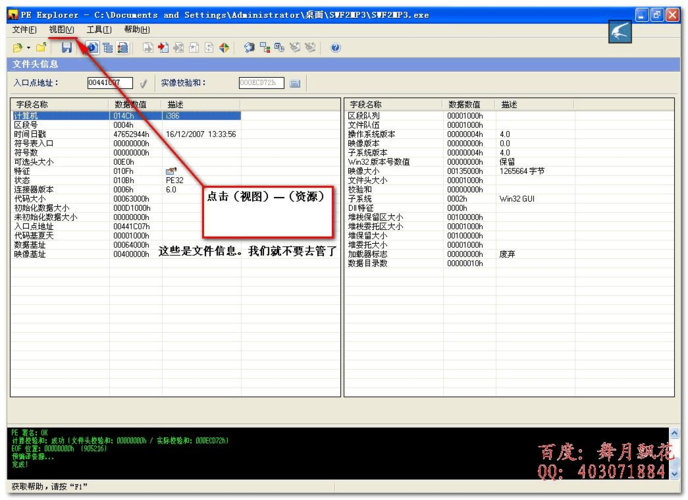Select the 区段队列 row
Viewport: 688px width, 500px height.
(x=460, y=116)
